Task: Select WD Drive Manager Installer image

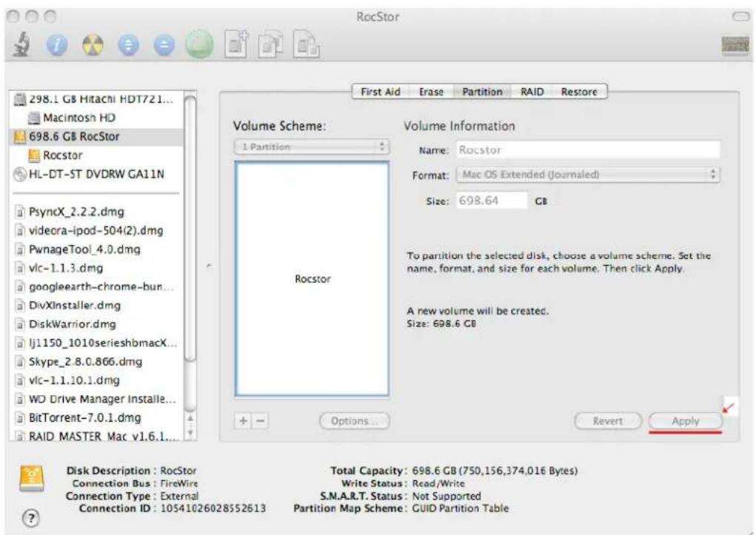Action: click(96, 400)
